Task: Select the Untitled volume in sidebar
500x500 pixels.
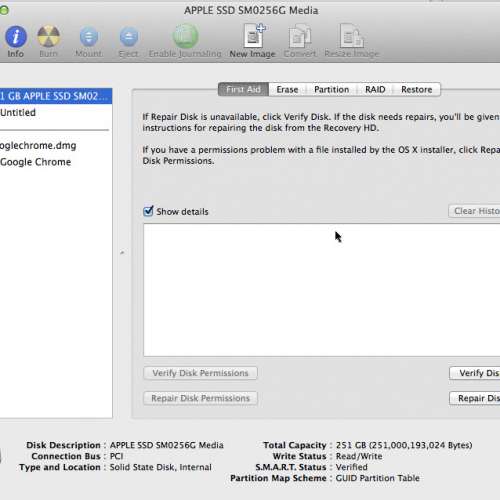Action: (56, 112)
